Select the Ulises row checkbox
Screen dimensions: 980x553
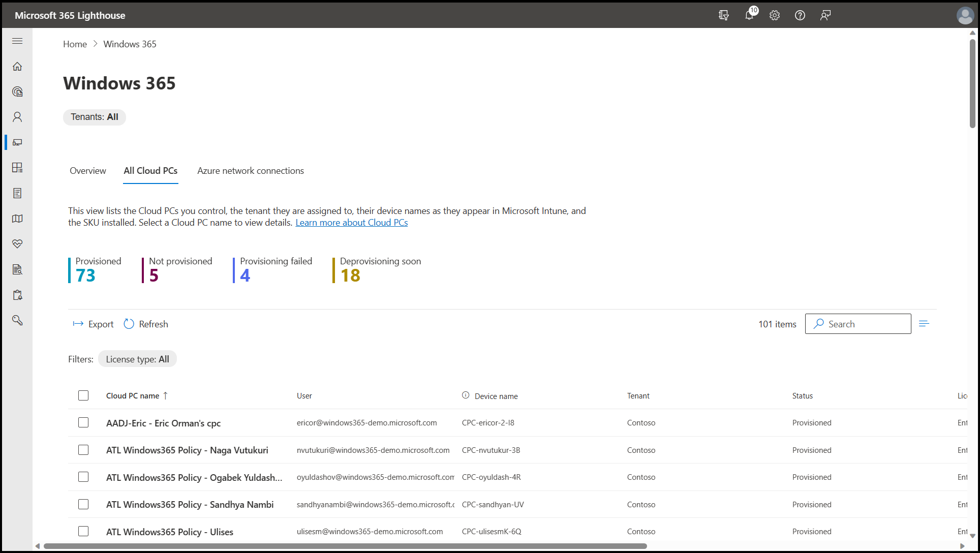[x=83, y=531]
